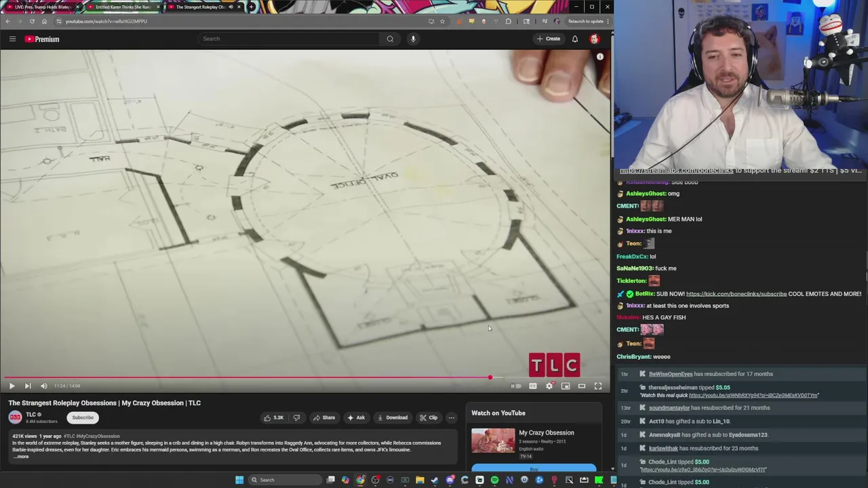Open the TLC channel avatar
Viewport: 868px width, 488px height.
click(x=15, y=418)
